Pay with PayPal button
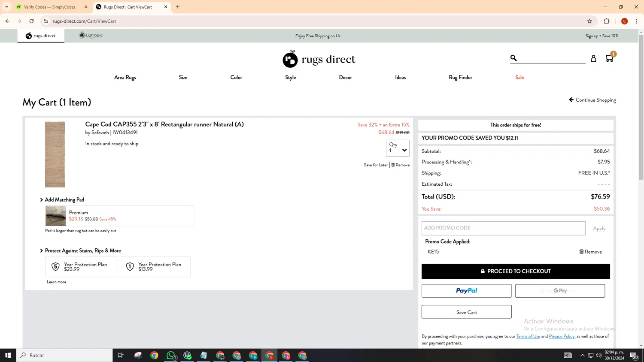The image size is (644, 362). 467,291
